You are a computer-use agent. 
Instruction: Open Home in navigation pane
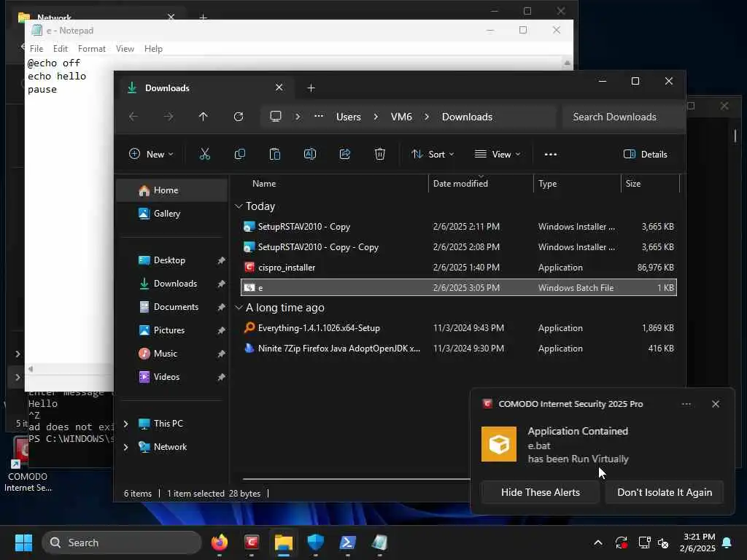[x=171, y=190]
